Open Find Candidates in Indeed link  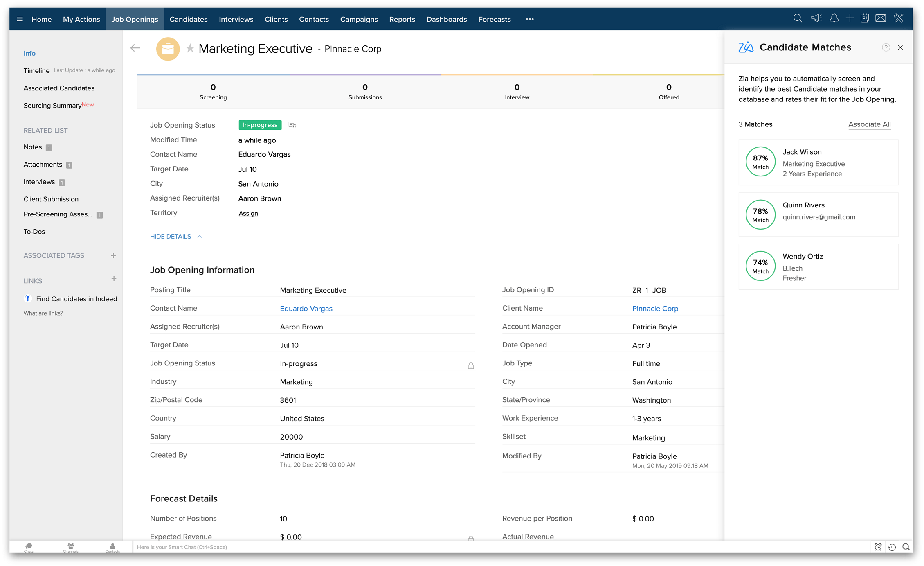pyautogui.click(x=76, y=299)
